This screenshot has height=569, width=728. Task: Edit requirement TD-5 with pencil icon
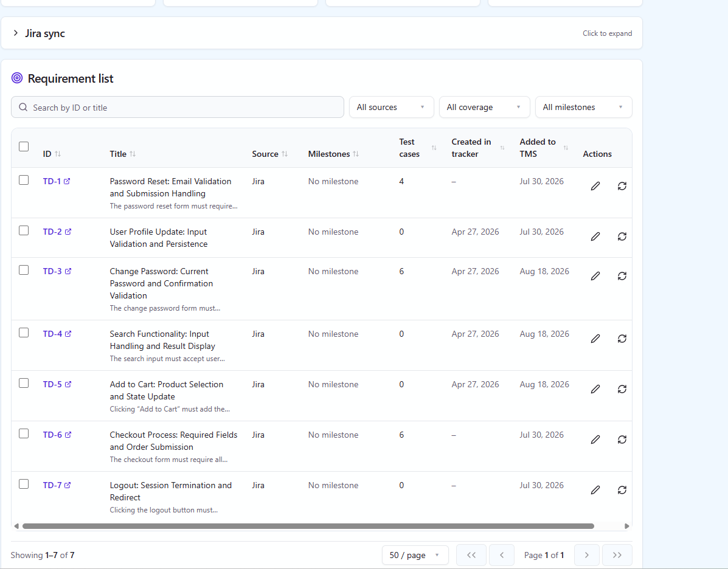pyautogui.click(x=595, y=389)
